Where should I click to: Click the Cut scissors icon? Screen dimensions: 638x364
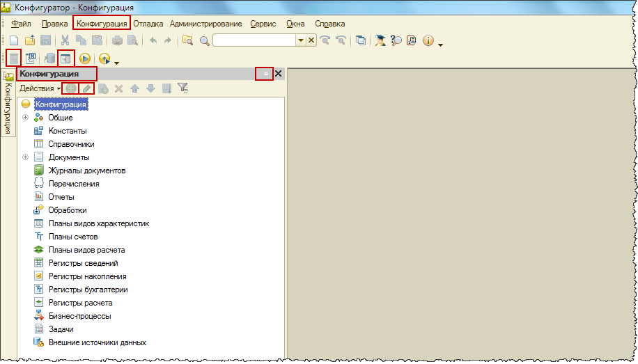(x=65, y=40)
